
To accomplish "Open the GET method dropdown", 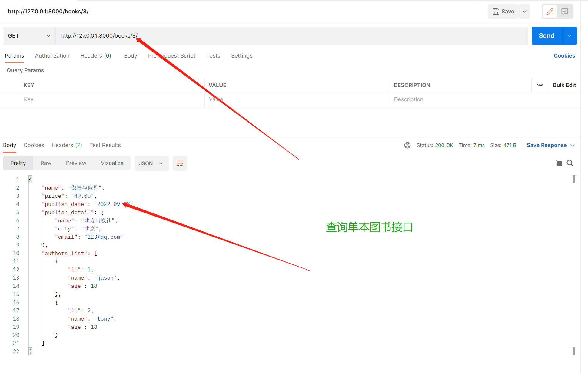I will point(29,36).
